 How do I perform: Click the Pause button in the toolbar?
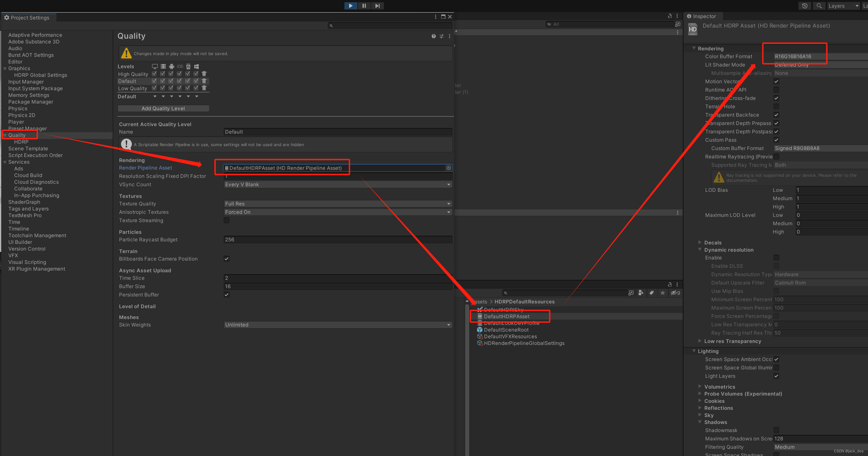(x=364, y=6)
